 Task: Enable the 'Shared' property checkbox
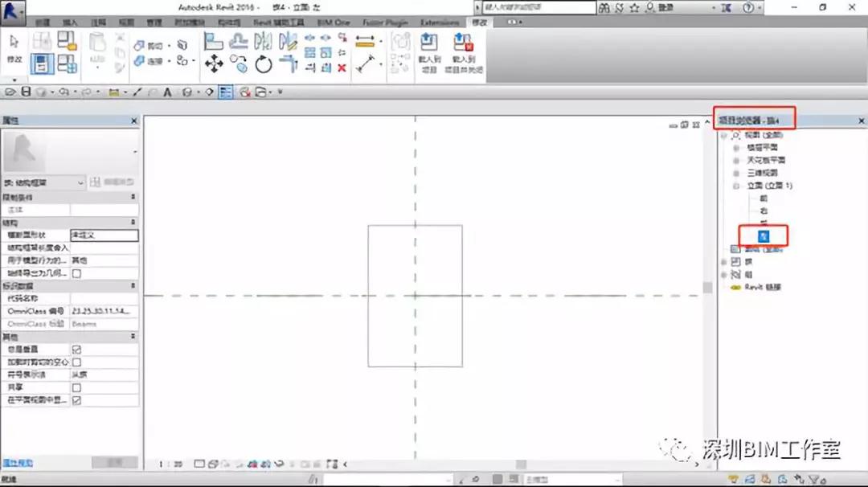point(76,388)
